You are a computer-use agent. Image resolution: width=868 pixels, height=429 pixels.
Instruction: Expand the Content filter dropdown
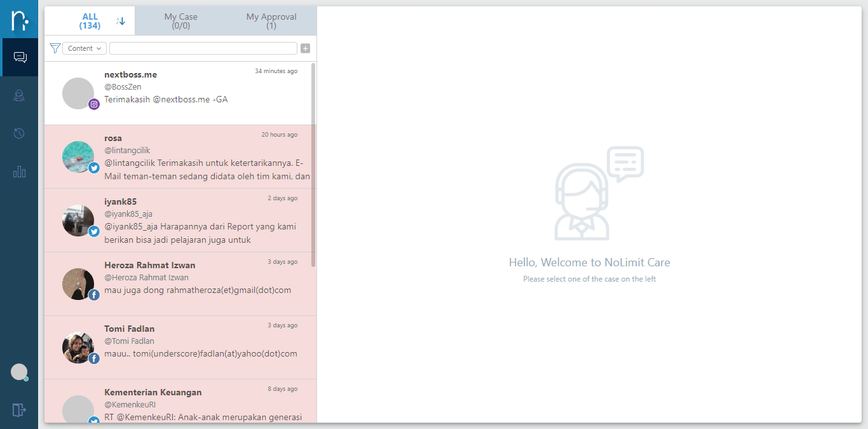click(x=85, y=48)
